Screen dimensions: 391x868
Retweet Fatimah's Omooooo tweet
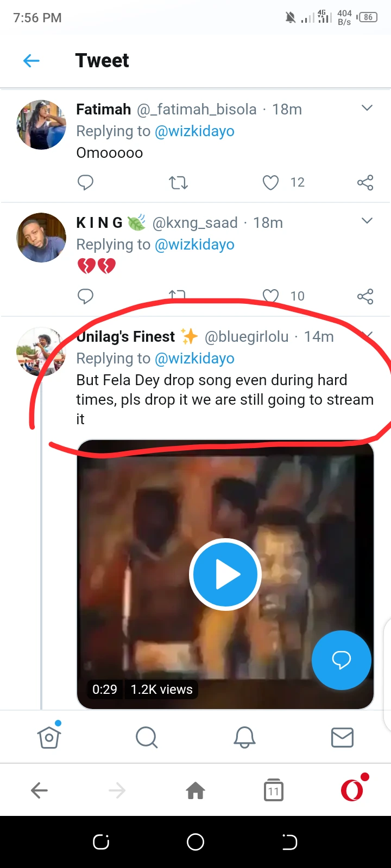pyautogui.click(x=178, y=182)
